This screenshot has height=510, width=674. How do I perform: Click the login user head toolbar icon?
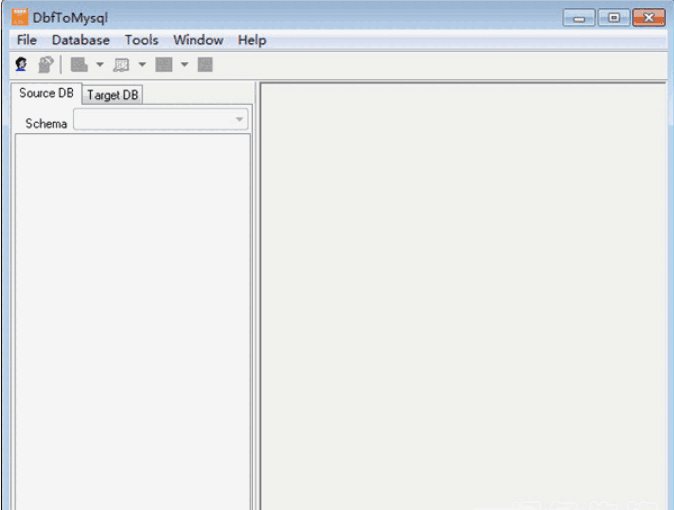point(21,65)
